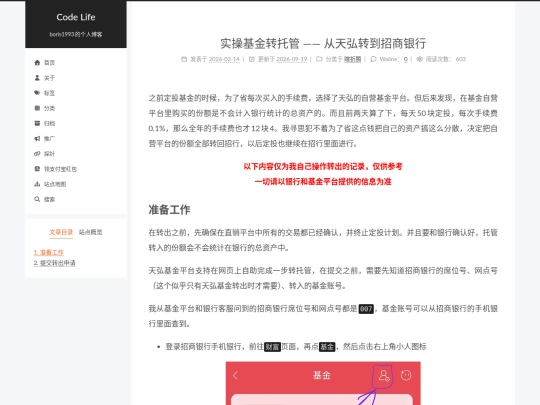Viewport: 540px width, 405px height.
Task: Click the inline code 基金 in bullet
Action: pyautogui.click(x=327, y=346)
